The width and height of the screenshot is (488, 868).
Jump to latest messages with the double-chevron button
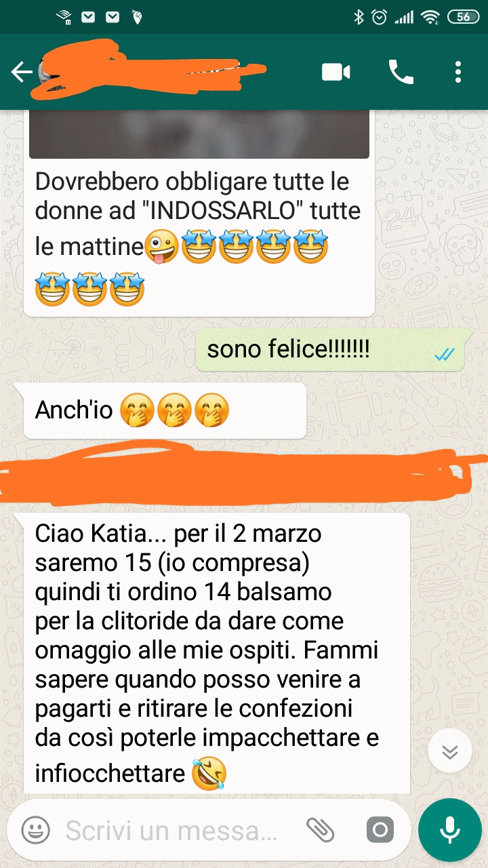coord(450,751)
